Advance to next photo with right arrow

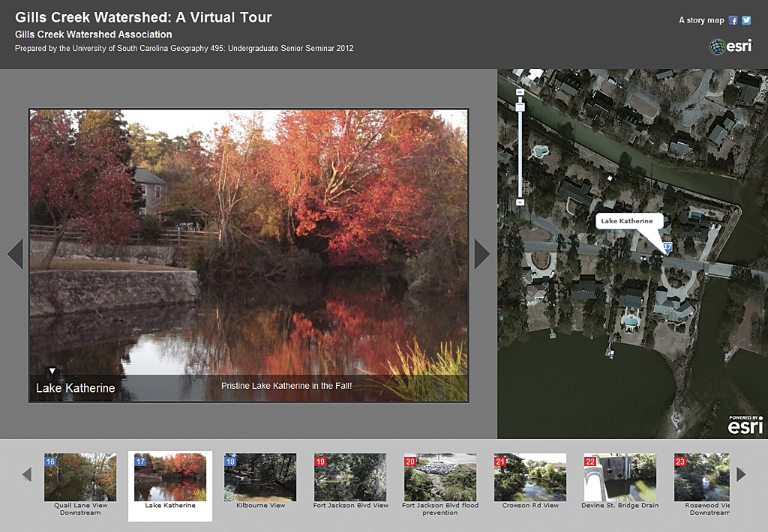(x=482, y=253)
